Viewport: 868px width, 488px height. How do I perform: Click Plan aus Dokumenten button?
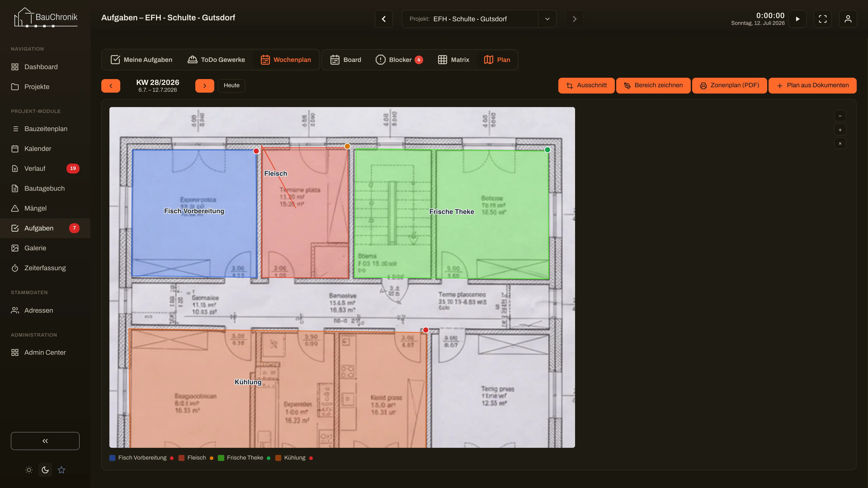(812, 86)
